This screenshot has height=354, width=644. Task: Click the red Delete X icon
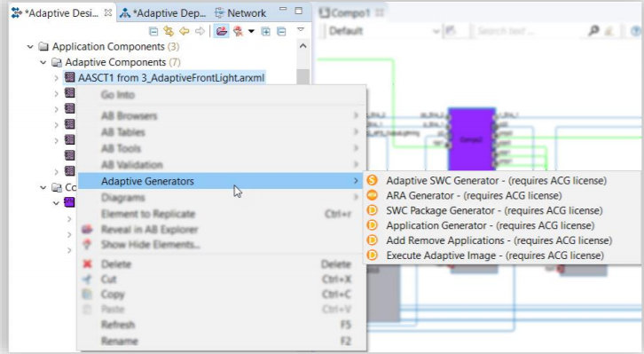[x=87, y=264]
